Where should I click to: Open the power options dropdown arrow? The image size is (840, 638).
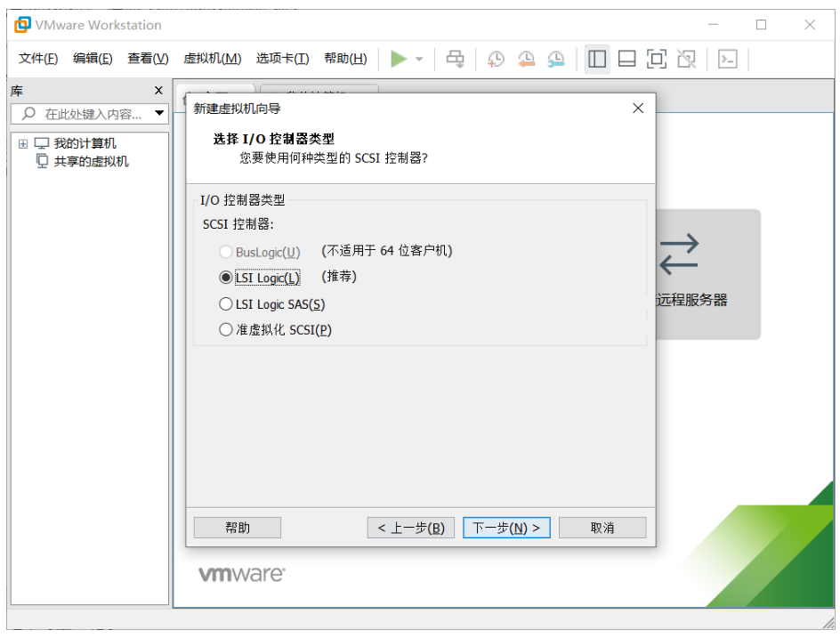(419, 59)
